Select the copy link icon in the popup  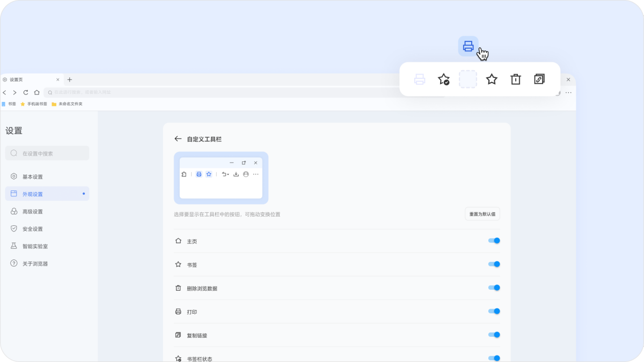pyautogui.click(x=539, y=79)
